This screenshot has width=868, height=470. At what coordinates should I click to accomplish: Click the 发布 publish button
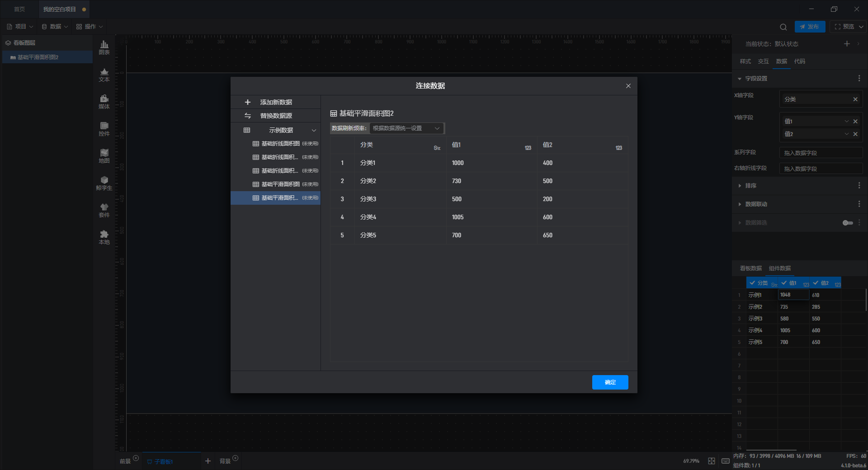[810, 27]
